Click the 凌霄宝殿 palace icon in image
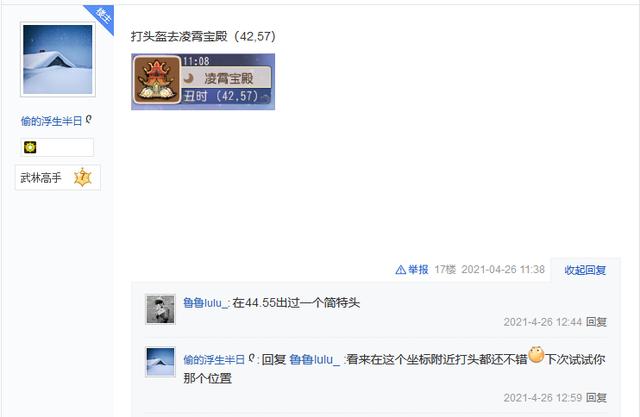 (157, 80)
